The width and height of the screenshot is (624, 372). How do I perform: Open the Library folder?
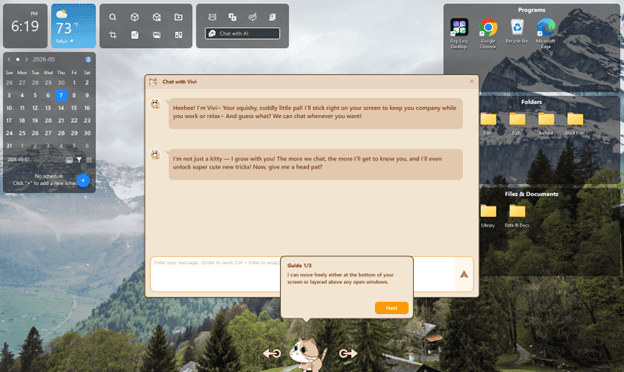[488, 216]
